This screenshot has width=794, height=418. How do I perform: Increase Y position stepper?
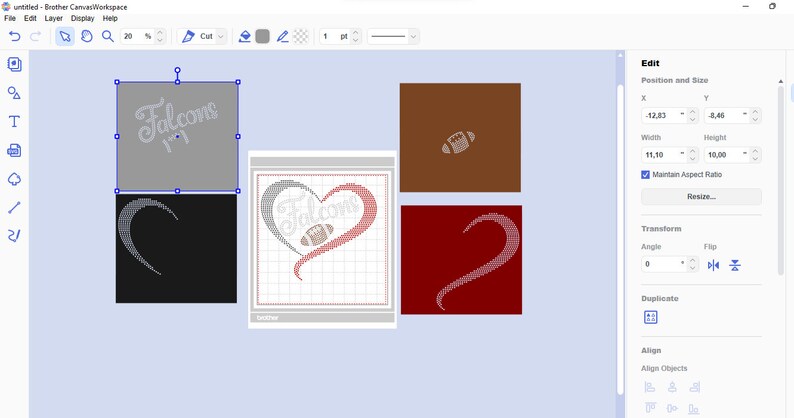coord(755,111)
